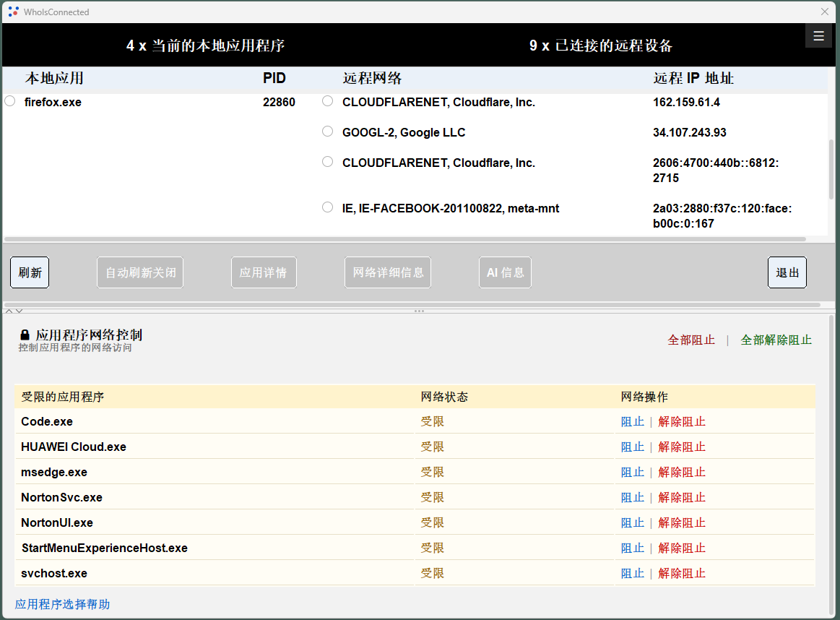Click the WhoIsConnected app logo icon
Viewport: 840px width, 620px height.
(14, 12)
